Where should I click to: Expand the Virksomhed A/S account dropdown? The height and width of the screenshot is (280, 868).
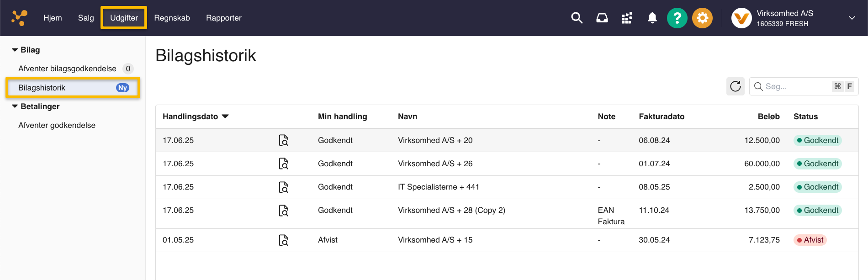tap(852, 18)
